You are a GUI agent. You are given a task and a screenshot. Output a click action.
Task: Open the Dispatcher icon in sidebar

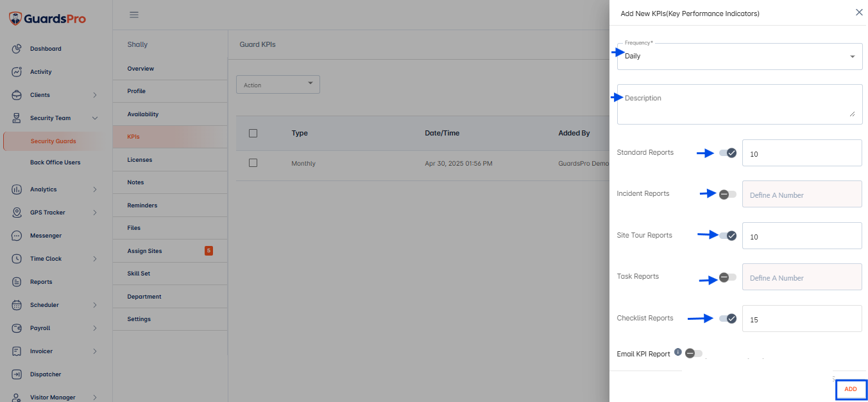[x=17, y=374]
